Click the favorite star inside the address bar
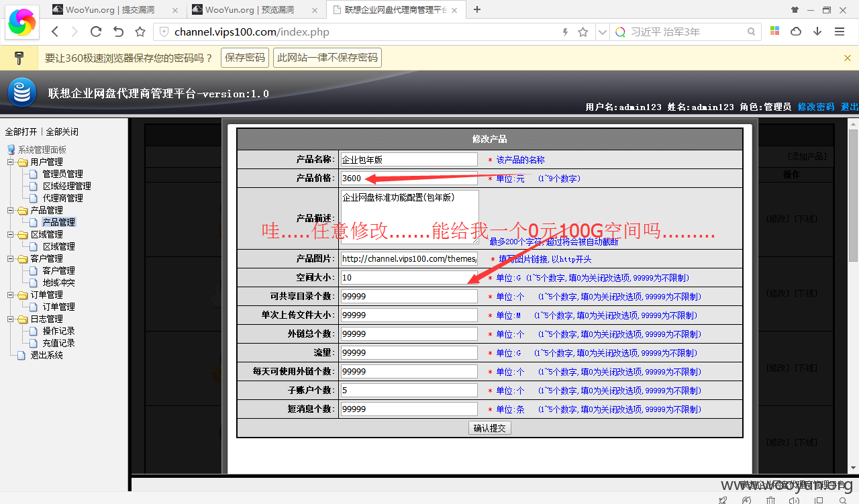This screenshot has height=504, width=859. point(583,32)
